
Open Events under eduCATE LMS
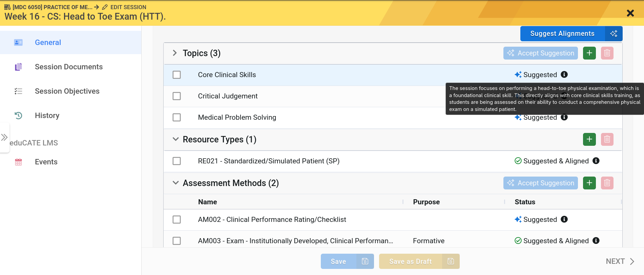coord(70,162)
